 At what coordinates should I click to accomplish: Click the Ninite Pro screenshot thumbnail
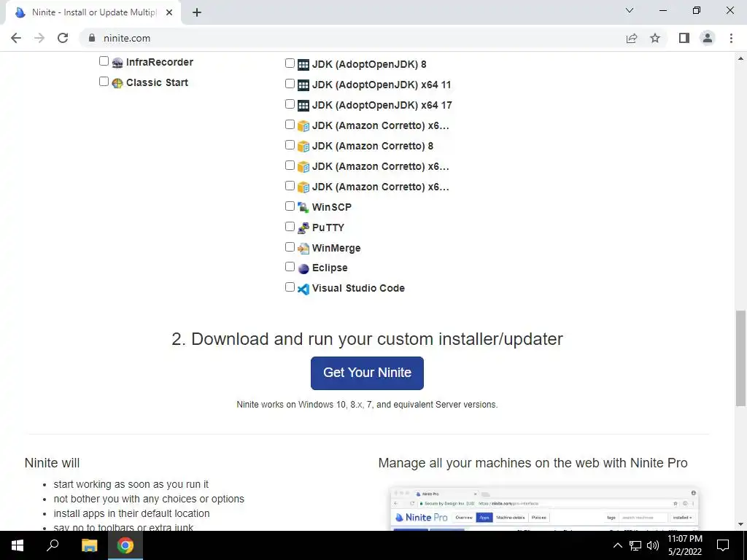pyautogui.click(x=543, y=508)
